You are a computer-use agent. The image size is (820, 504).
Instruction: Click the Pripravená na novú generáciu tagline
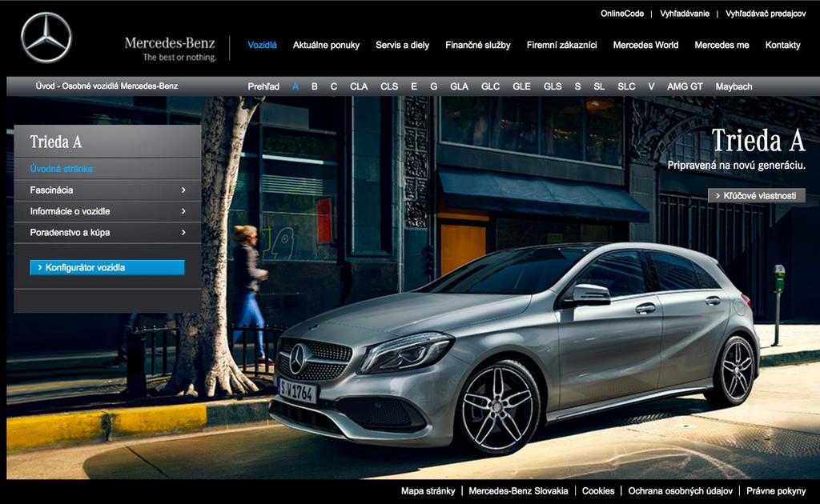click(x=737, y=166)
